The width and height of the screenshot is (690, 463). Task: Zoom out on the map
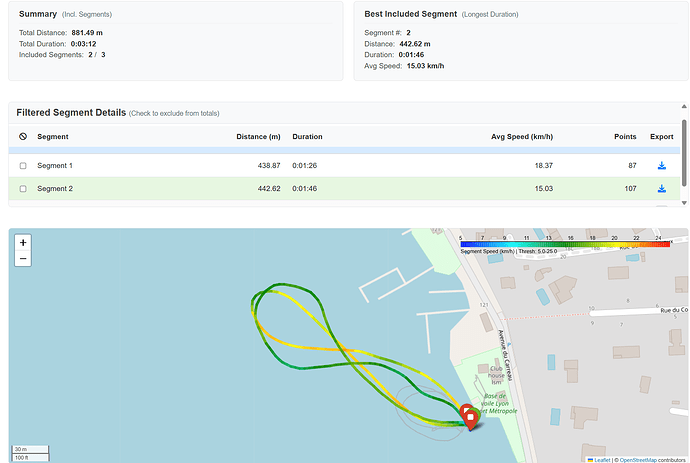(23, 258)
